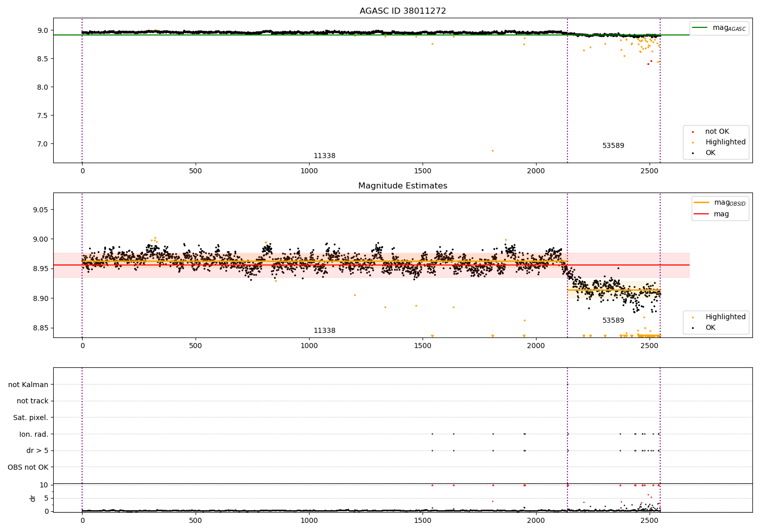
Task: Click the 'dr > 5' row label
Action: (x=37, y=450)
